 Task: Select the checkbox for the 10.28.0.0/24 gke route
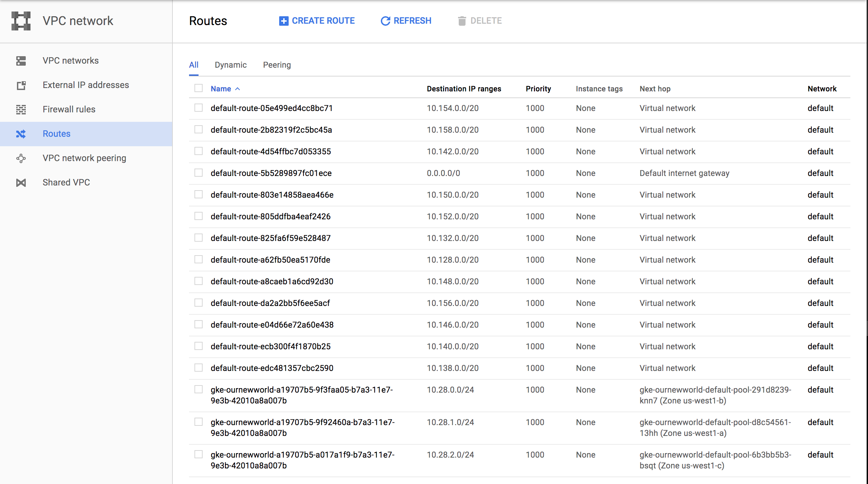click(199, 390)
